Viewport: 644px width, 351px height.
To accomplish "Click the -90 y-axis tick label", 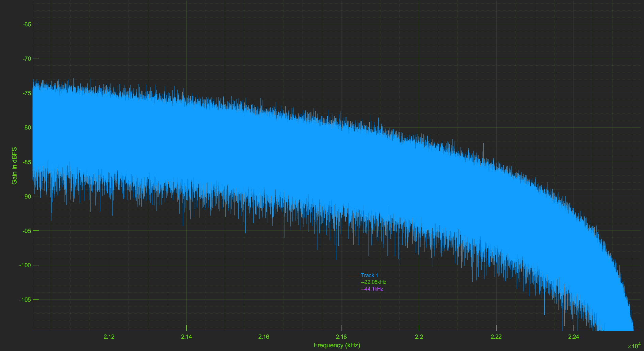I will [27, 196].
